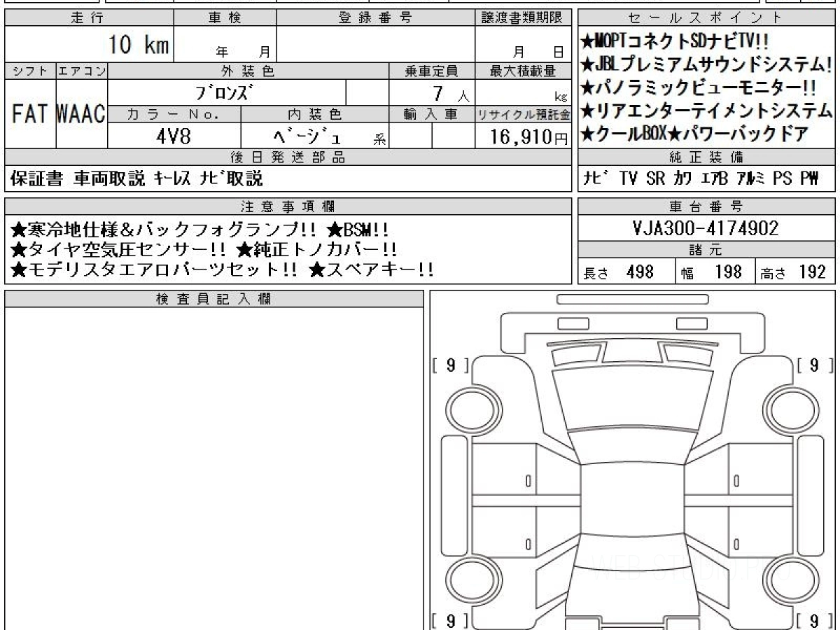Click the rear-left tire rating [9]
Screen dimensions: 840x630
[450, 619]
